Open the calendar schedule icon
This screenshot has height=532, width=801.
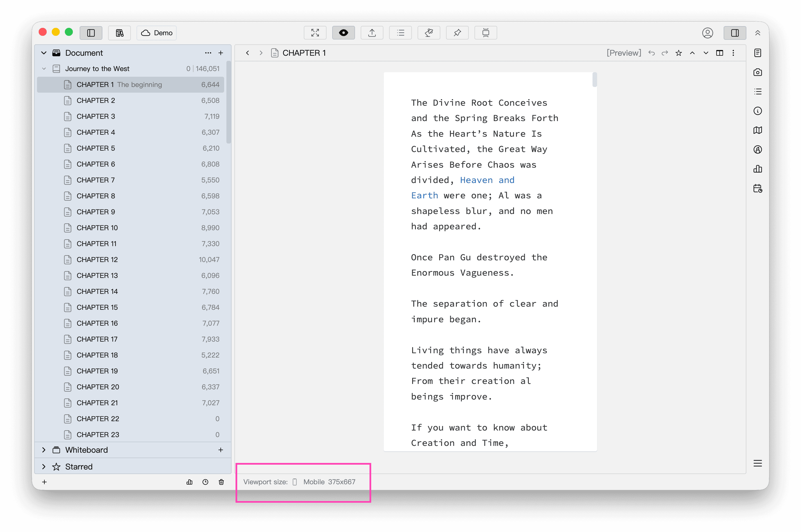click(757, 188)
